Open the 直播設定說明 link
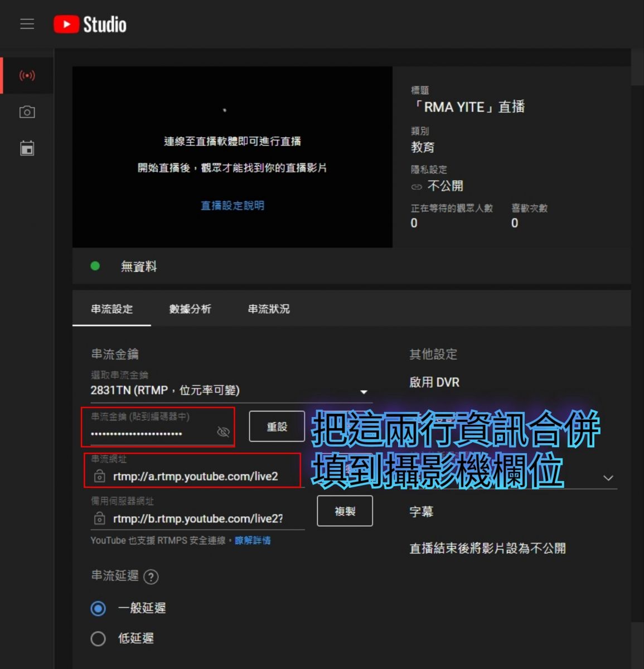644x669 pixels. 233,205
